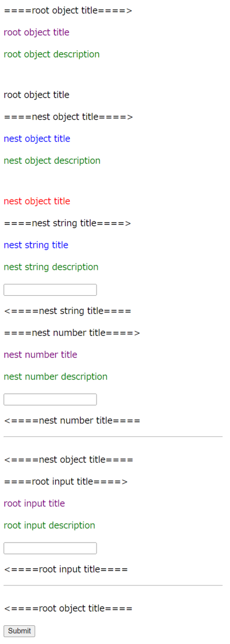
Task: Click the blue nest string title label
Action: [36, 245]
